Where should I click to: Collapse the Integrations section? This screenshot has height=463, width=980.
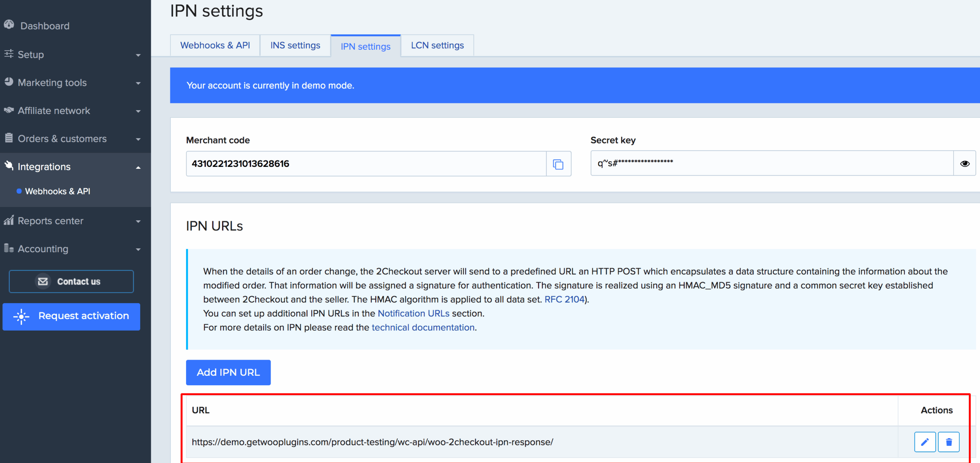pos(139,167)
